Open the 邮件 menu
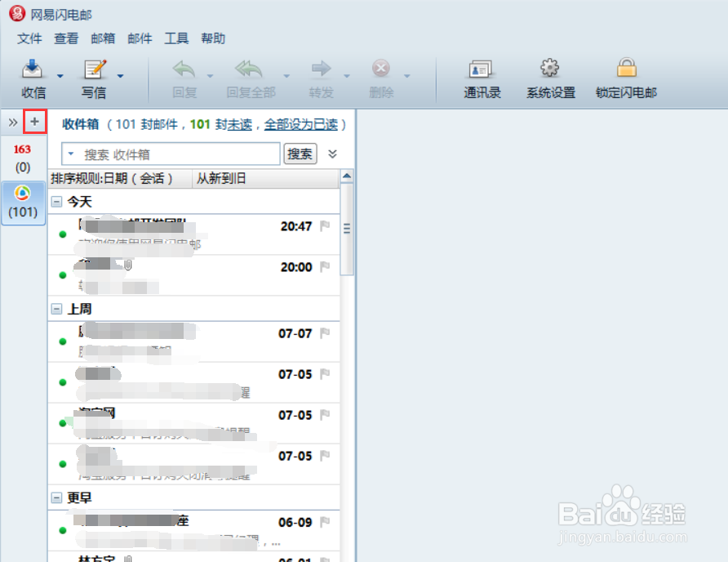 pyautogui.click(x=140, y=38)
